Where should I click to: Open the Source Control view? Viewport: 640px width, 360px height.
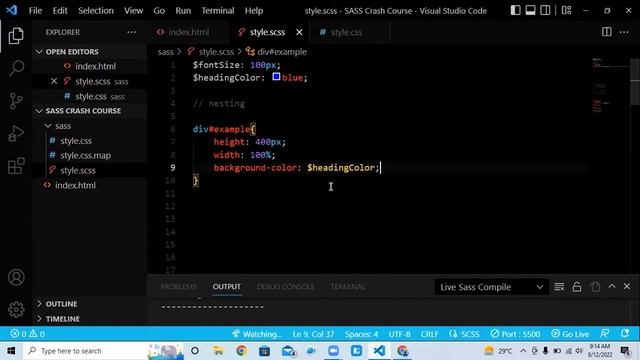16,100
